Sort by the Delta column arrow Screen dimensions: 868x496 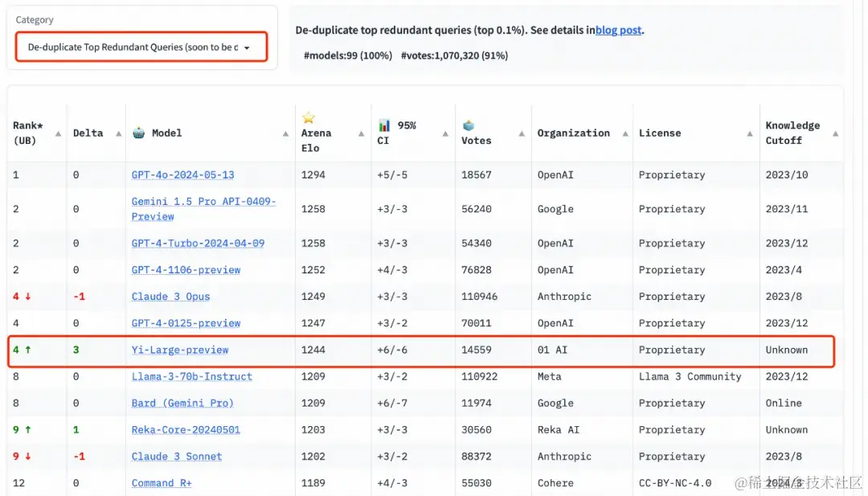pos(118,134)
